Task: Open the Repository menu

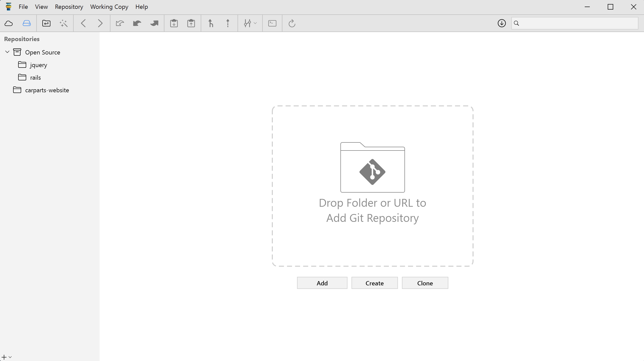Action: [69, 7]
